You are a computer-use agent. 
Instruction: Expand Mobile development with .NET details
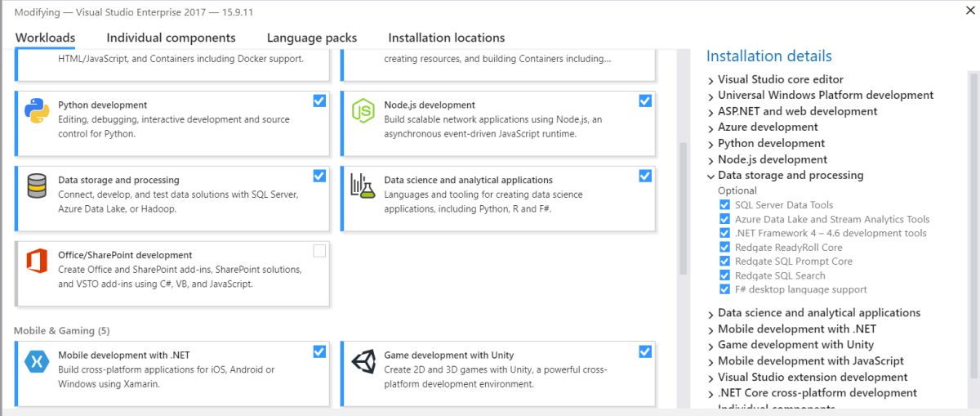point(710,329)
